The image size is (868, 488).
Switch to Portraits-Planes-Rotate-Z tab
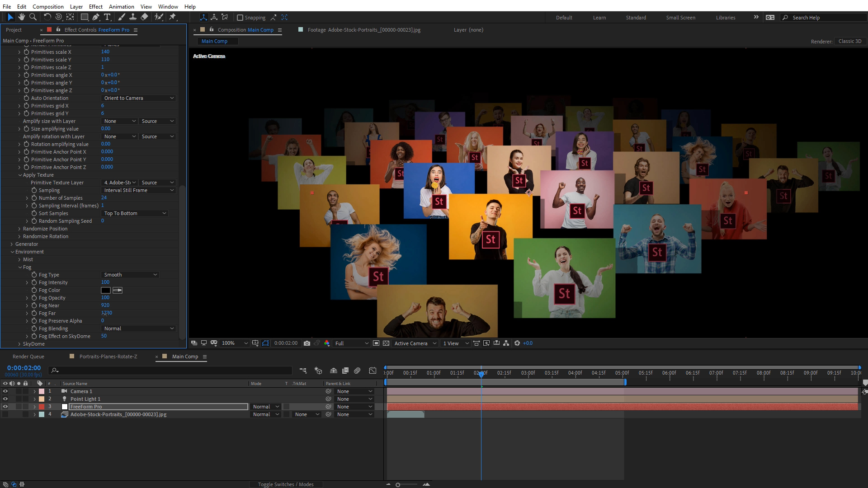click(x=108, y=357)
